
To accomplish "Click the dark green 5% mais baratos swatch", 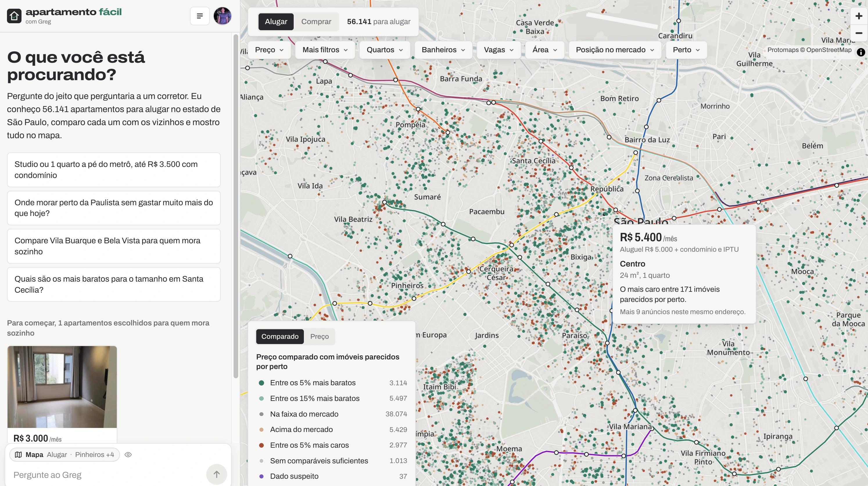I will point(261,383).
